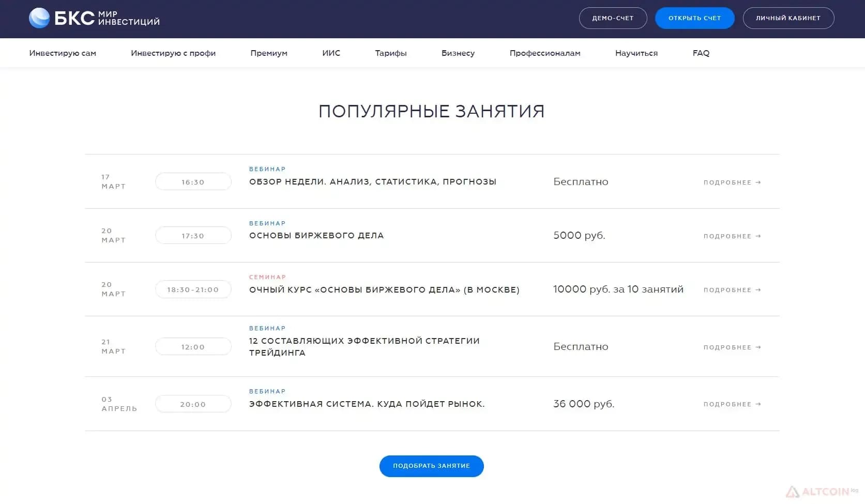Click ПОДОБРАТЬ ЗАНЯТИЕ button
This screenshot has width=865, height=504.
coord(432,466)
